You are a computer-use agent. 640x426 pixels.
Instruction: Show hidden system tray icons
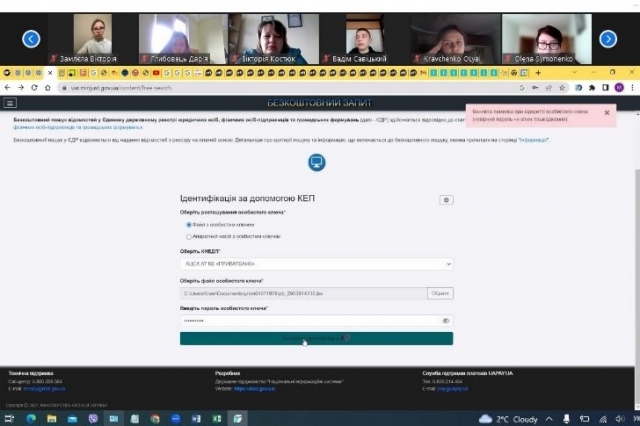point(549,419)
